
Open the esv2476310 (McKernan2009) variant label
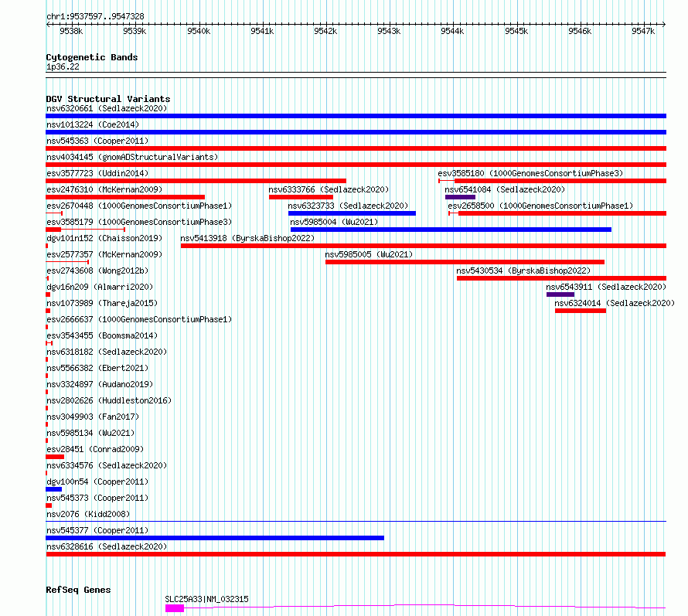click(x=104, y=189)
